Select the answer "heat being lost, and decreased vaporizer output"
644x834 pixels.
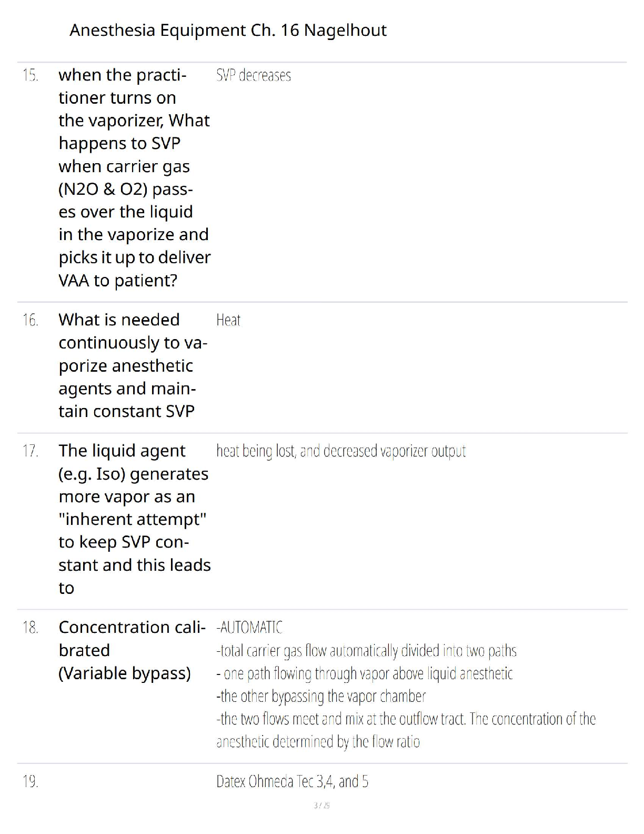coord(341,451)
